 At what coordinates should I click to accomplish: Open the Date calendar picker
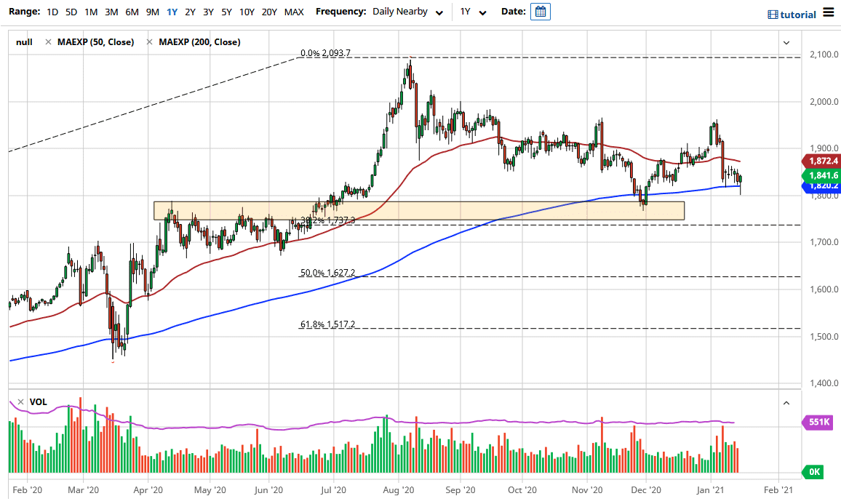click(x=540, y=12)
